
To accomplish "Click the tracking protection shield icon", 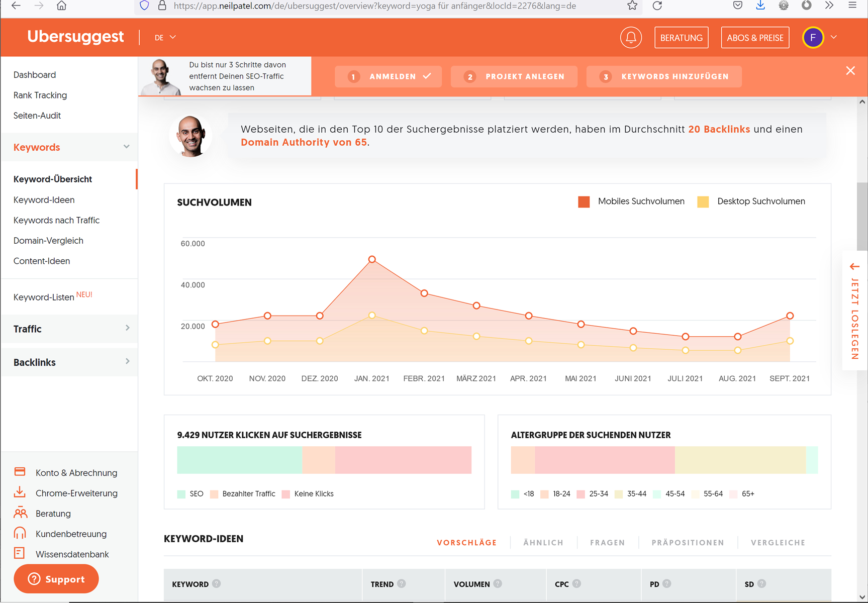I will 144,6.
